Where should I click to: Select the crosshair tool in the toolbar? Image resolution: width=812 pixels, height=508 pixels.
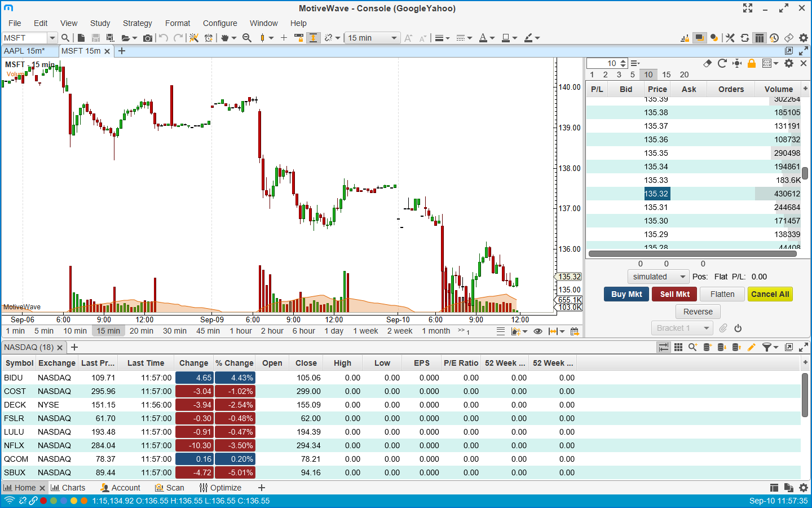click(284, 38)
